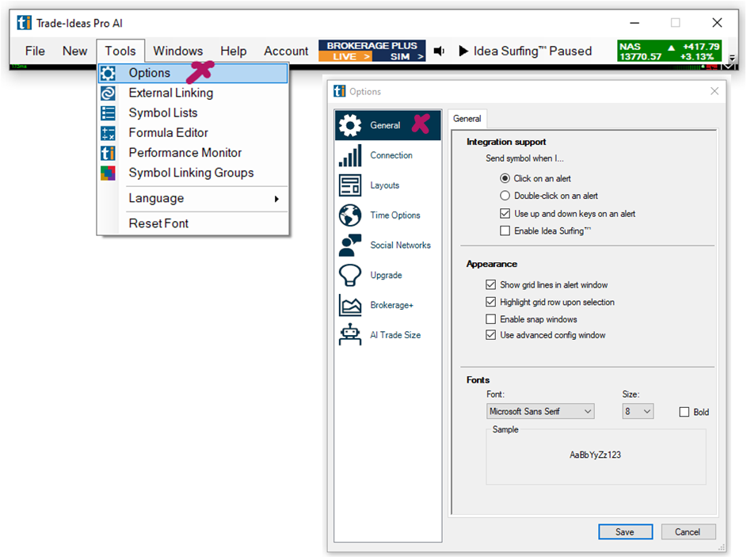Click the Brokerage Plus SIM button
The width and height of the screenshot is (747, 560).
(399, 57)
